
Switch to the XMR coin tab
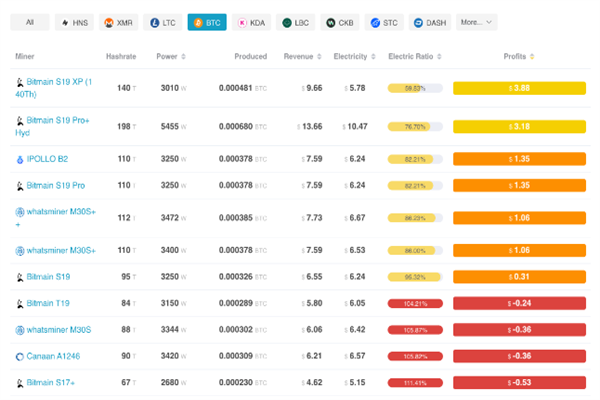(x=118, y=22)
